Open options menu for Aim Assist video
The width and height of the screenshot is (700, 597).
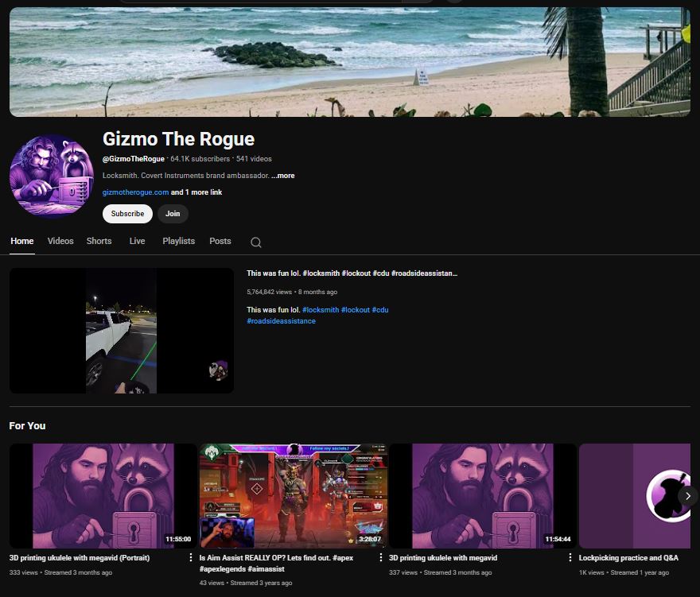click(x=380, y=558)
